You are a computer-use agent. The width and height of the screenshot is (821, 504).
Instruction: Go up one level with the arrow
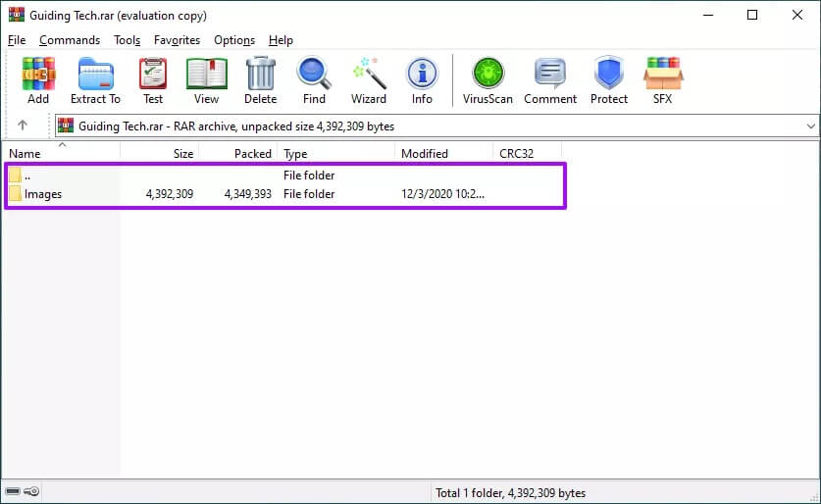pyautogui.click(x=23, y=126)
